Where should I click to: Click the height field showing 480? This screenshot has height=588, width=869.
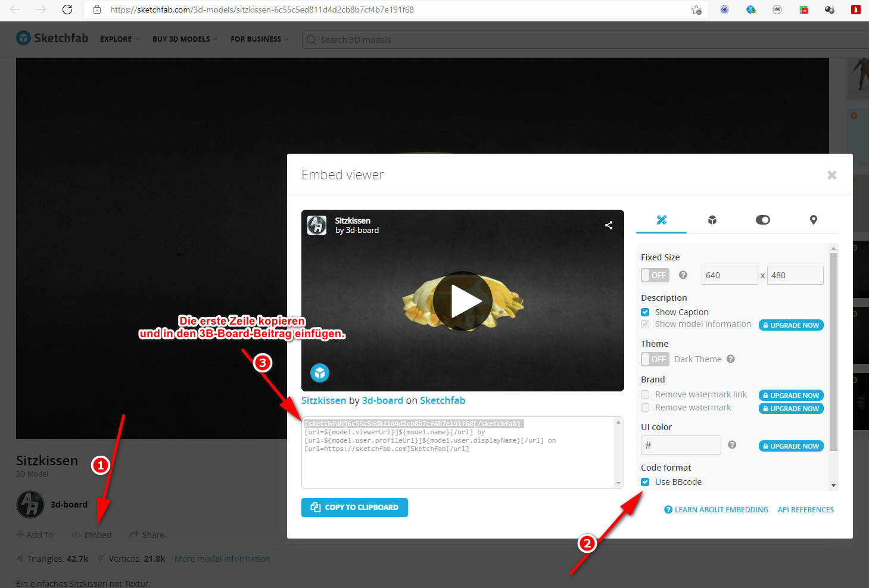click(795, 275)
